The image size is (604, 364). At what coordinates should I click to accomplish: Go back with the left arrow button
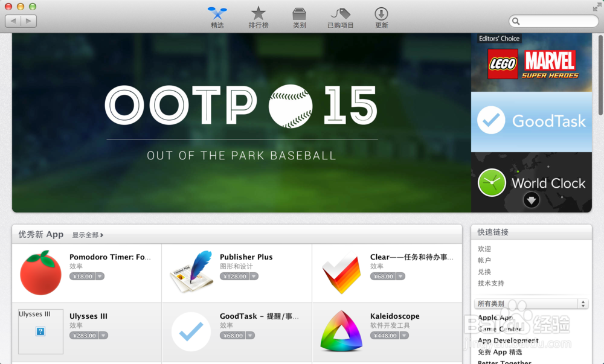pyautogui.click(x=13, y=21)
